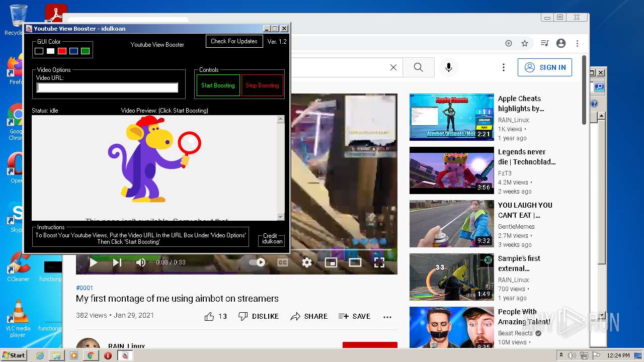Click the video title text
The height and width of the screenshot is (362, 644).
click(x=177, y=299)
